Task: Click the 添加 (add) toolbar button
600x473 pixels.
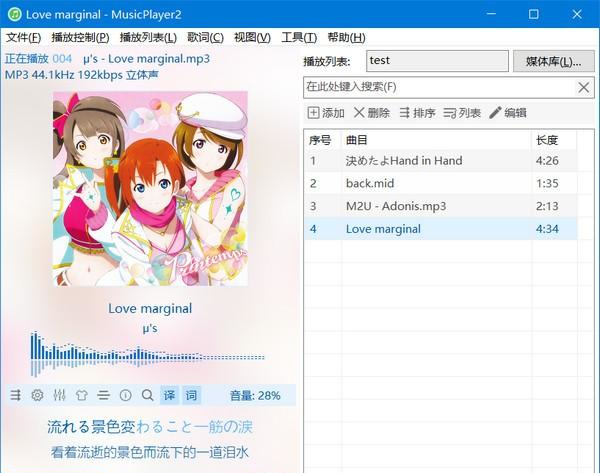Action: (326, 113)
